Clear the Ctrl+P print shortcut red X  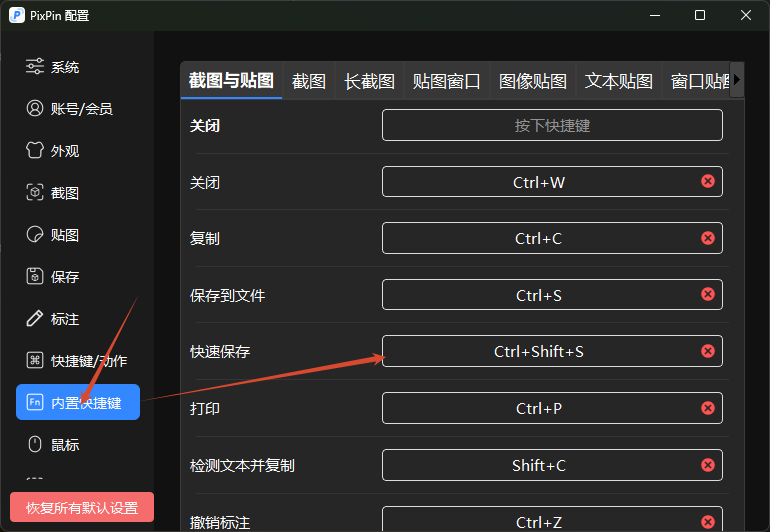point(708,408)
